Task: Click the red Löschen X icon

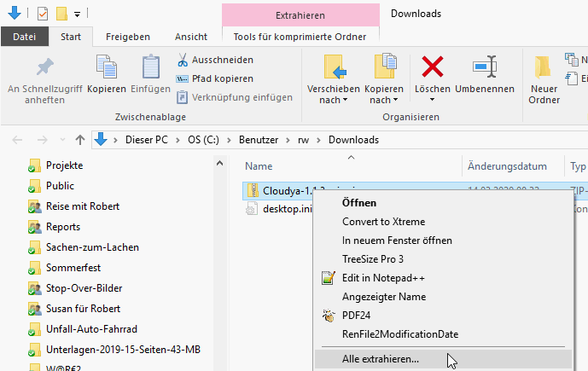Action: [433, 67]
